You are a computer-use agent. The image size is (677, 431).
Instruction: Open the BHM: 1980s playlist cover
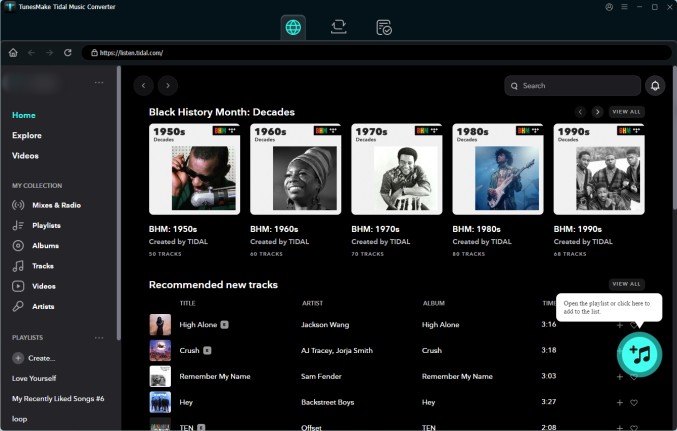498,169
